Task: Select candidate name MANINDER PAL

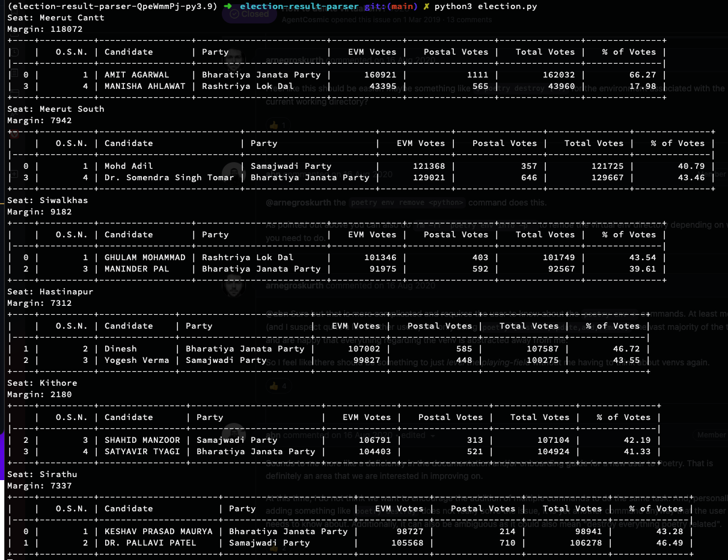Action: point(137,269)
